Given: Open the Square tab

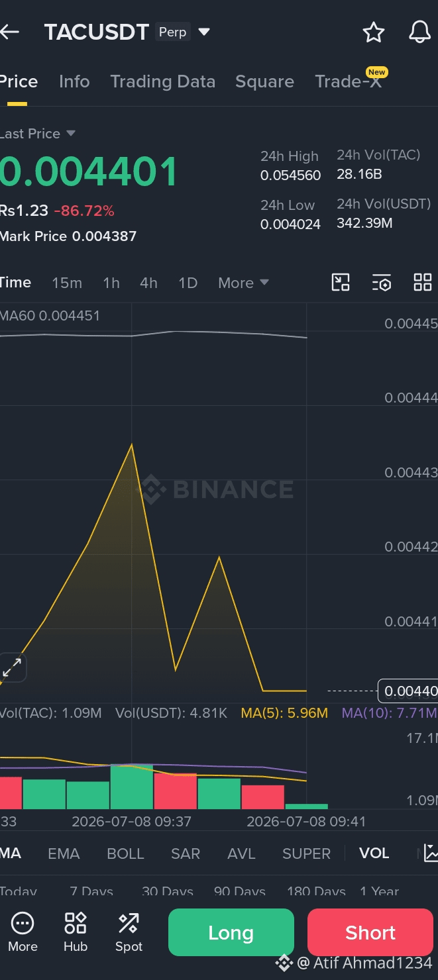Looking at the screenshot, I should point(264,81).
